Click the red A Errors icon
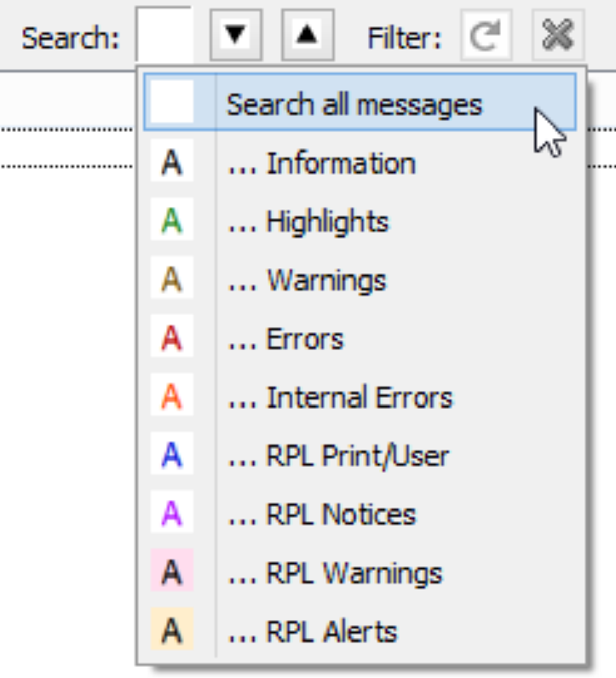The height and width of the screenshot is (678, 616). (172, 340)
